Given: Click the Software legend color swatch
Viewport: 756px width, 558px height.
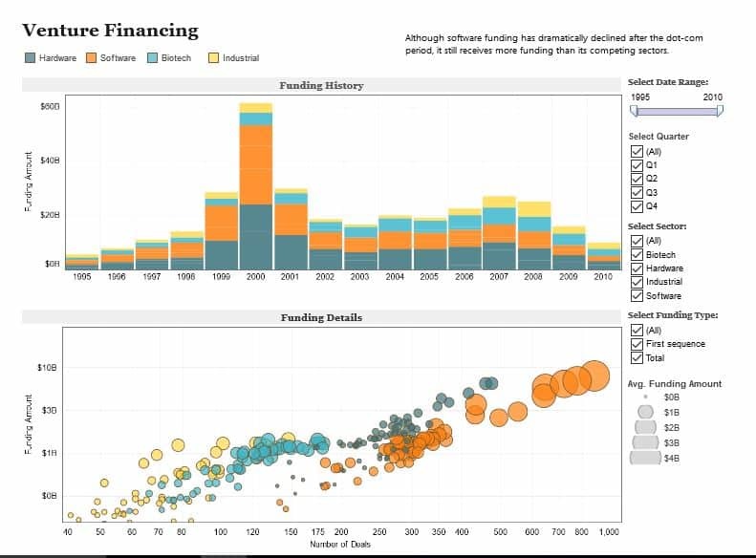Looking at the screenshot, I should 92,58.
